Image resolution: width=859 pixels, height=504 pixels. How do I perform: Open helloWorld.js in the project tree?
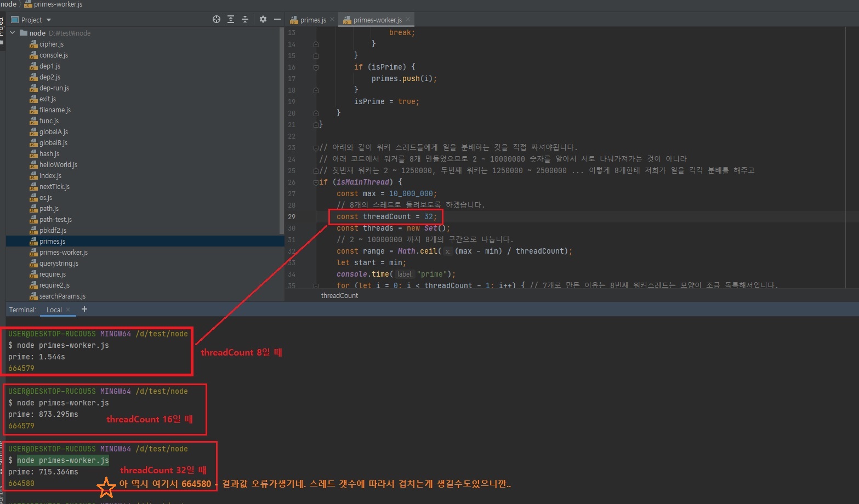coord(58,164)
